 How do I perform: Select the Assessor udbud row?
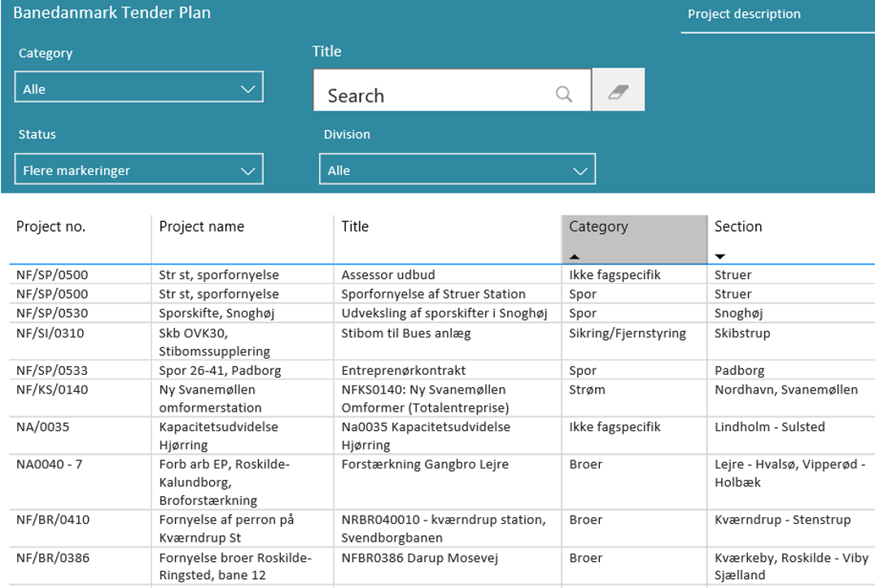pyautogui.click(x=387, y=275)
